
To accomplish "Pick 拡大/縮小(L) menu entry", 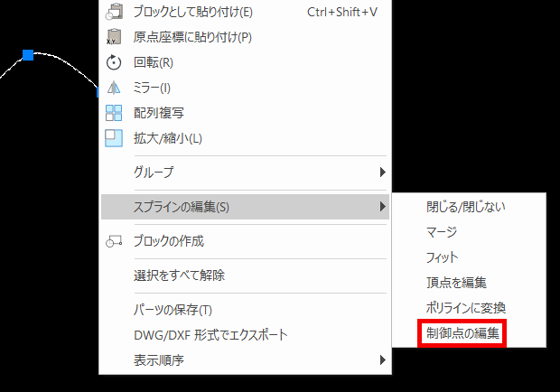I will (x=245, y=138).
